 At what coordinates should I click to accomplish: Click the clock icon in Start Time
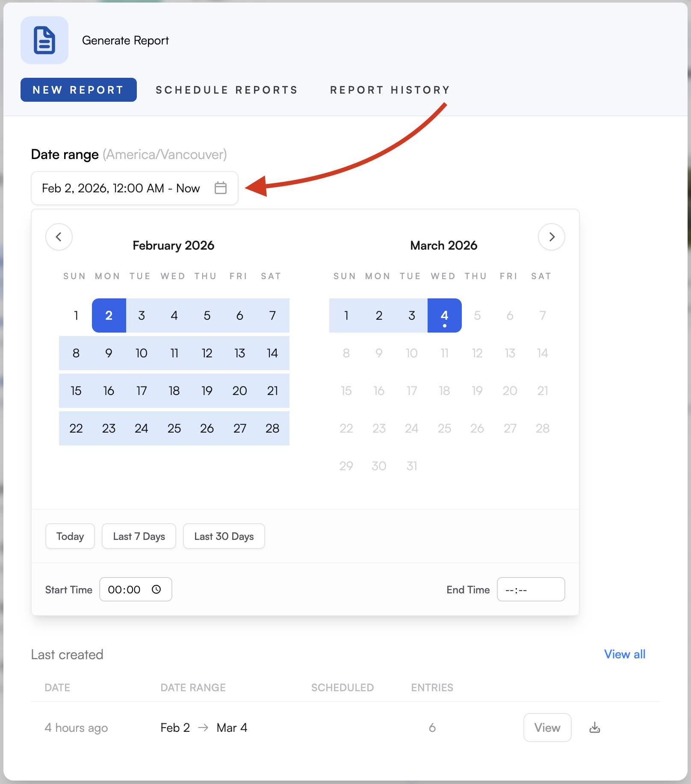coord(157,589)
